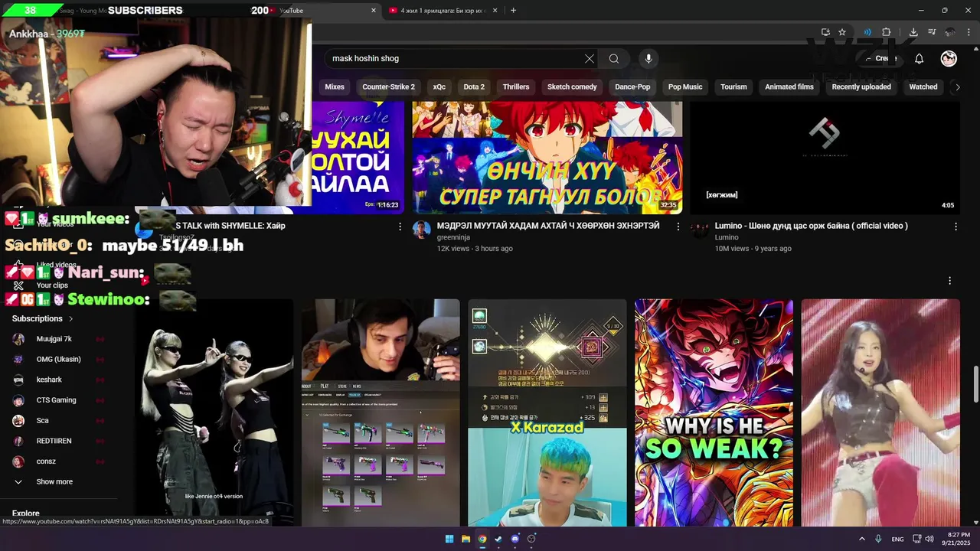Screen dimensions: 980x551
Task: Open the YouTube account avatar menu
Action: [949, 58]
